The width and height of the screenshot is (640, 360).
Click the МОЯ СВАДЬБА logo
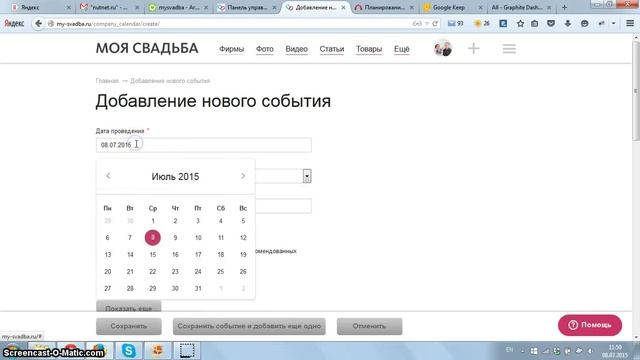pyautogui.click(x=147, y=48)
